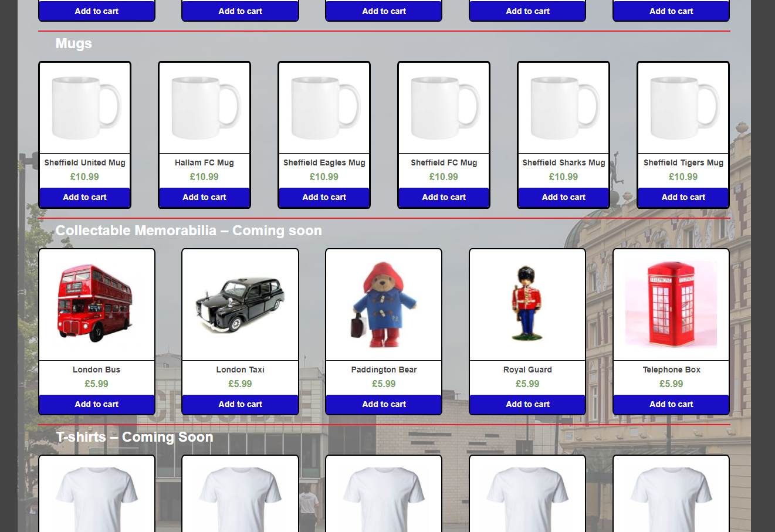Select the T-shirts – Coming Soon heading
775x532 pixels.
(x=134, y=437)
